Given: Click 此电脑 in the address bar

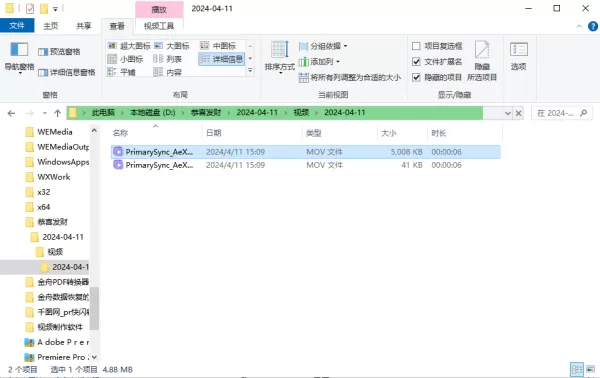Looking at the screenshot, I should tap(103, 112).
